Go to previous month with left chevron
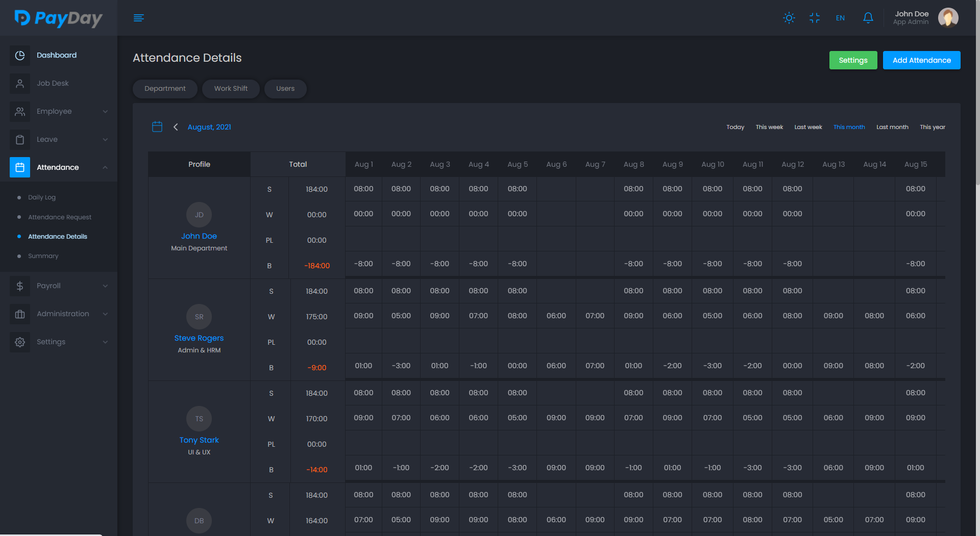The width and height of the screenshot is (980, 536). [176, 127]
